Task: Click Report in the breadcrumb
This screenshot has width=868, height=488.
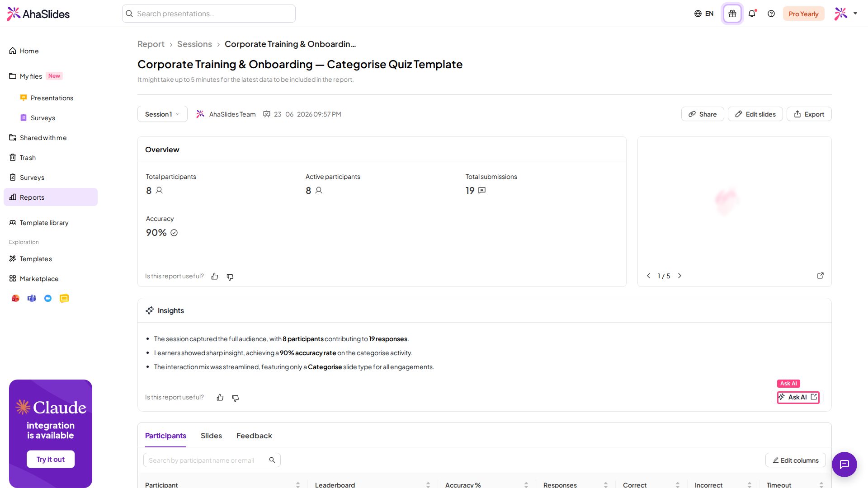Action: click(151, 44)
